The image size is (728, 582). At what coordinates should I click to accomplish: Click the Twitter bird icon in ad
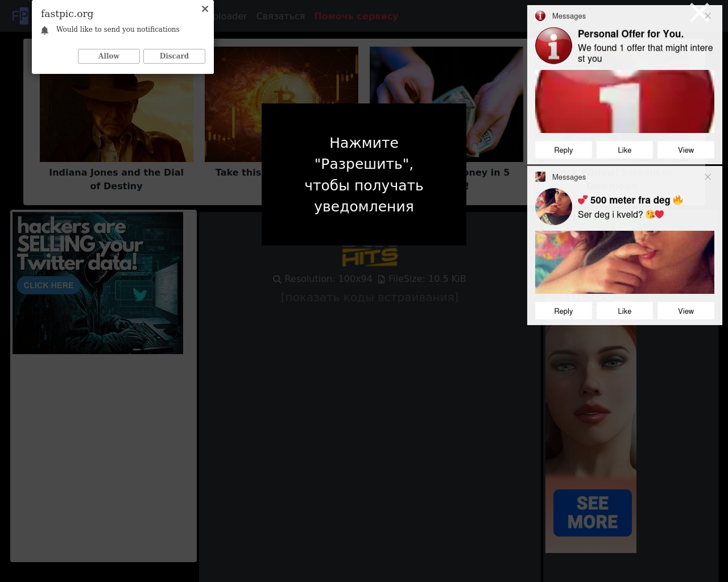(140, 294)
